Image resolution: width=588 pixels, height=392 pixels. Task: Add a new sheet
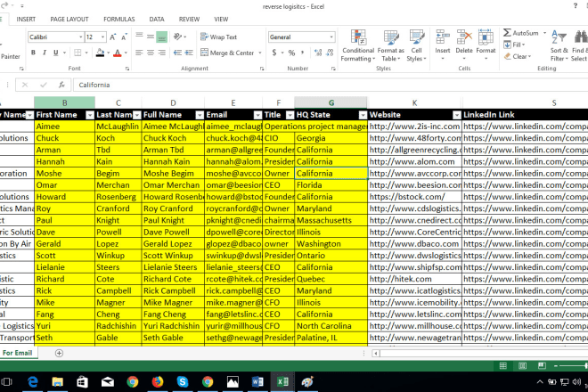click(59, 353)
